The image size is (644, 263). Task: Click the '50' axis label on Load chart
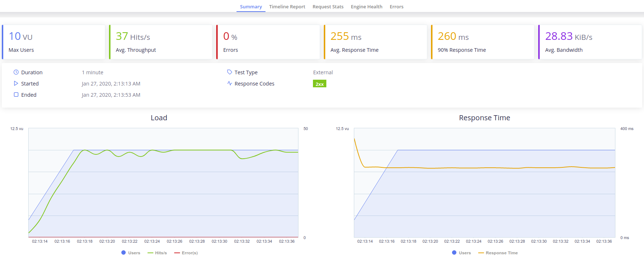[306, 129]
